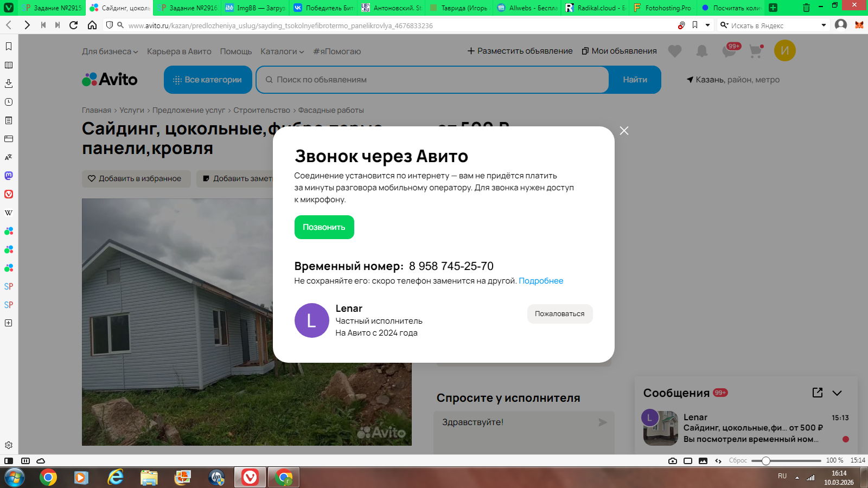868x488 pixels.
Task: Expand Для бизнеса dropdown
Action: coord(110,52)
